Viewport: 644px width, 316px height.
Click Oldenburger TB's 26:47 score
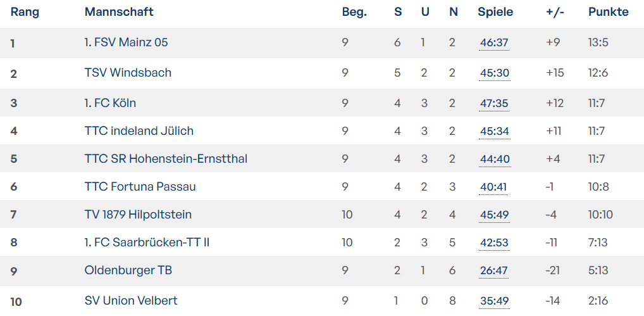coord(493,271)
